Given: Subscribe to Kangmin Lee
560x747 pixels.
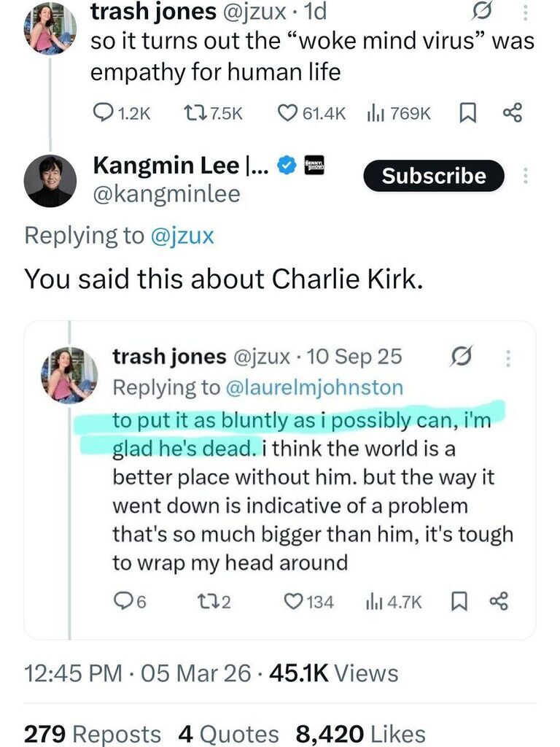Looking at the screenshot, I should pyautogui.click(x=433, y=176).
